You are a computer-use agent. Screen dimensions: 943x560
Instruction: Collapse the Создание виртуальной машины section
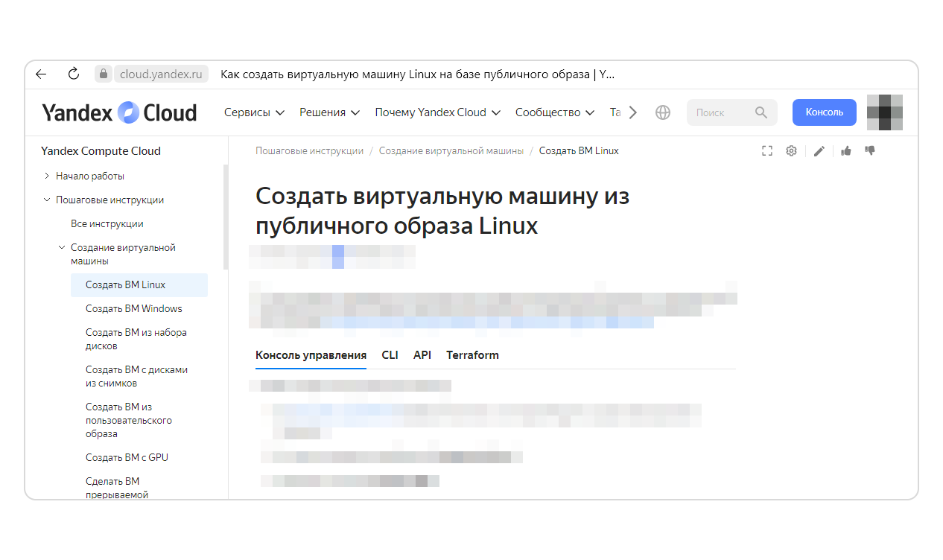(62, 246)
